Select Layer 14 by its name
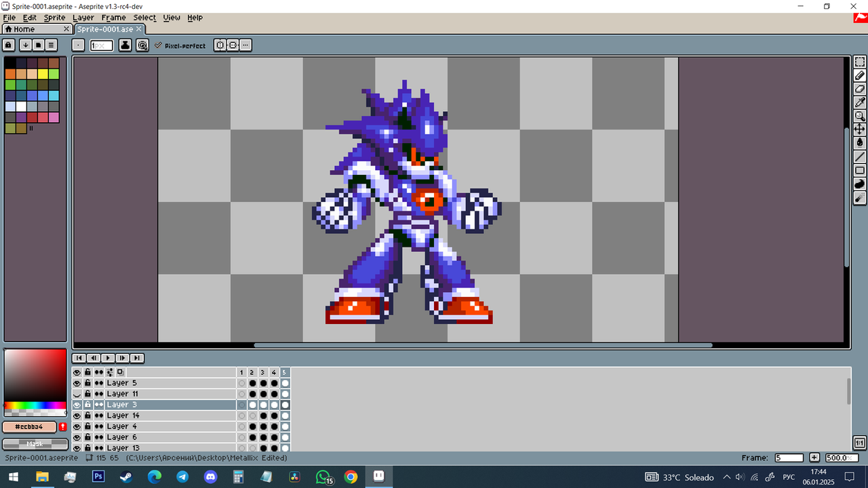Viewport: 868px width, 488px height. (x=123, y=415)
